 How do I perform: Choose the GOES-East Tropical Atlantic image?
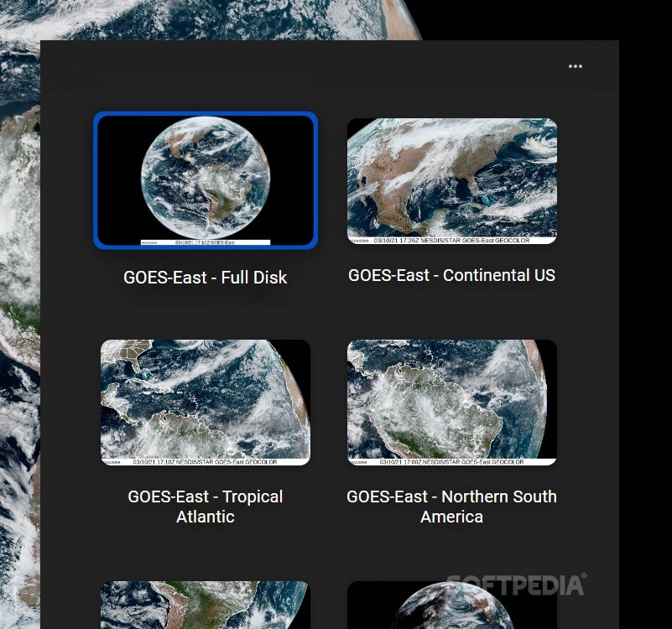(206, 403)
